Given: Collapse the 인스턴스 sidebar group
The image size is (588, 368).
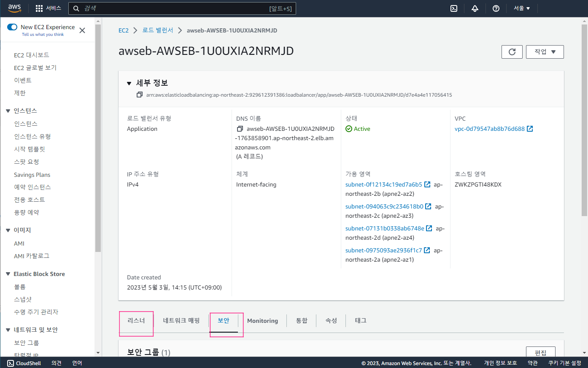Looking at the screenshot, I should click(x=8, y=111).
